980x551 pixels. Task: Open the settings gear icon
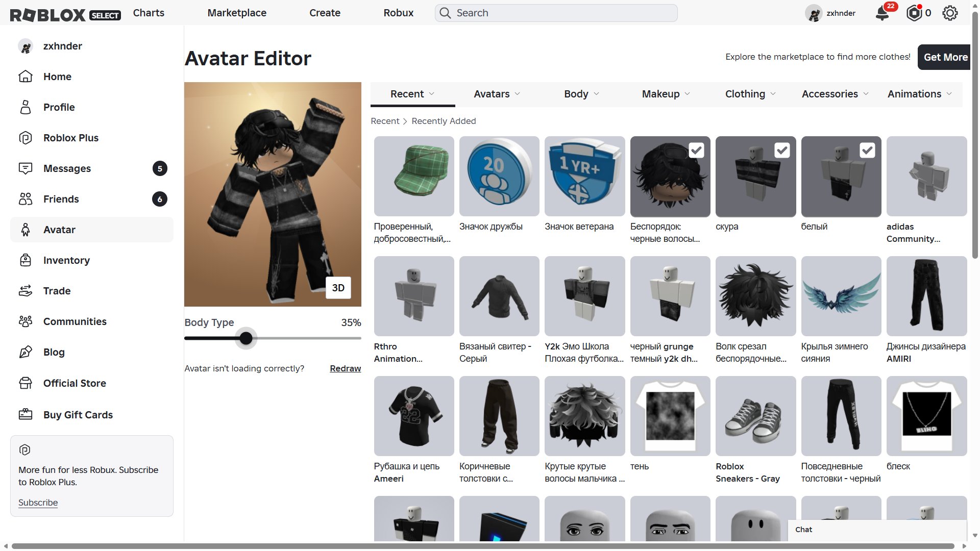[x=950, y=13]
